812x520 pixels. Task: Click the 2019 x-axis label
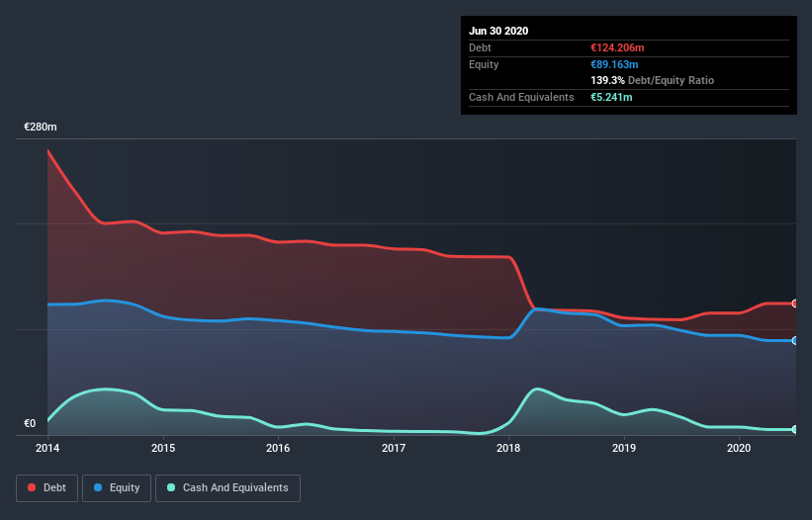click(x=624, y=448)
